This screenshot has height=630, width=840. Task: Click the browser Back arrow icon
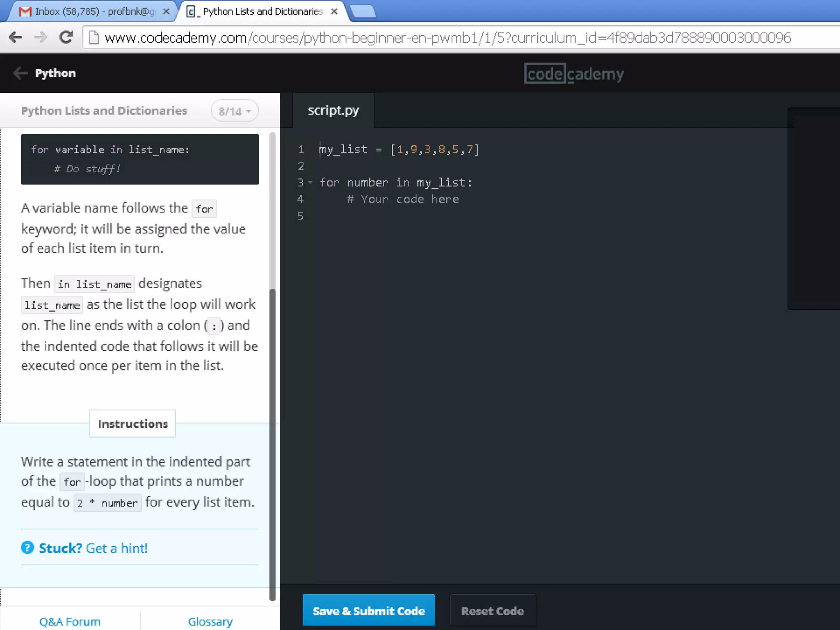(15, 37)
